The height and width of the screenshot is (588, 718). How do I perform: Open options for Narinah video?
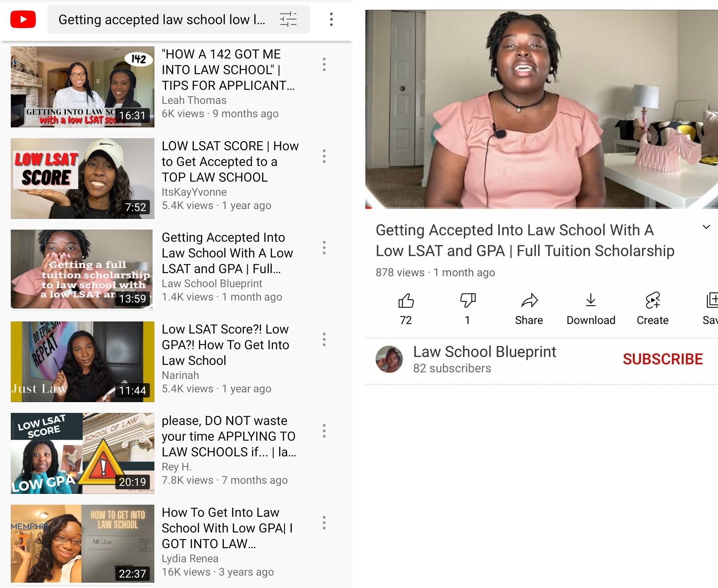click(324, 339)
